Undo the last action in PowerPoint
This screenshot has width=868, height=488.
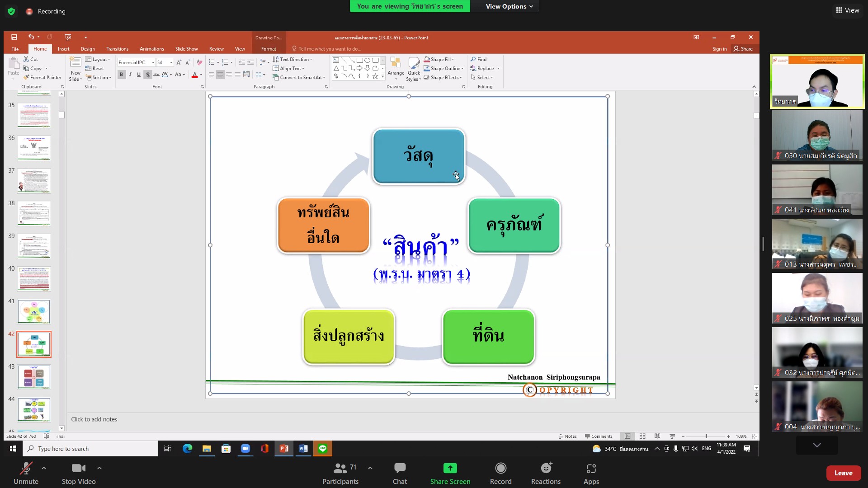pyautogui.click(x=31, y=37)
